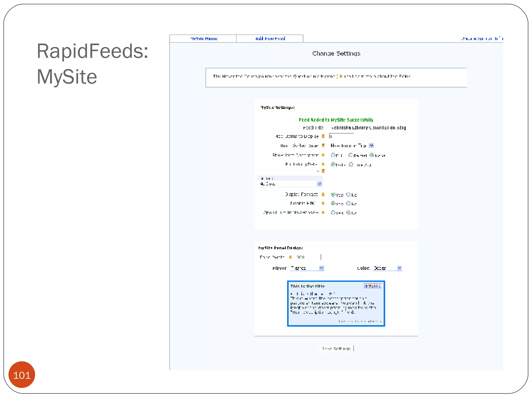The width and height of the screenshot is (532, 399).
Task: Set Display Podcast to Yes
Action: 333,195
